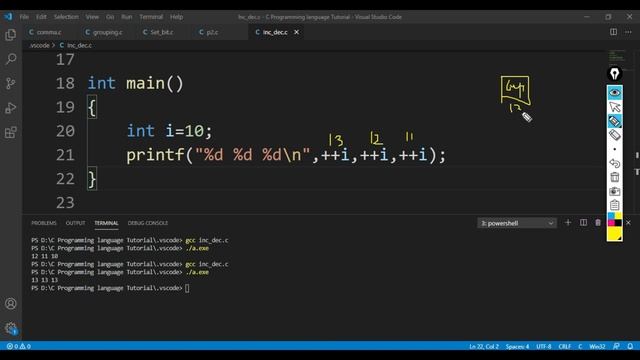The image size is (640, 360).
Task: Switch to grouping.c tab
Action: [107, 32]
